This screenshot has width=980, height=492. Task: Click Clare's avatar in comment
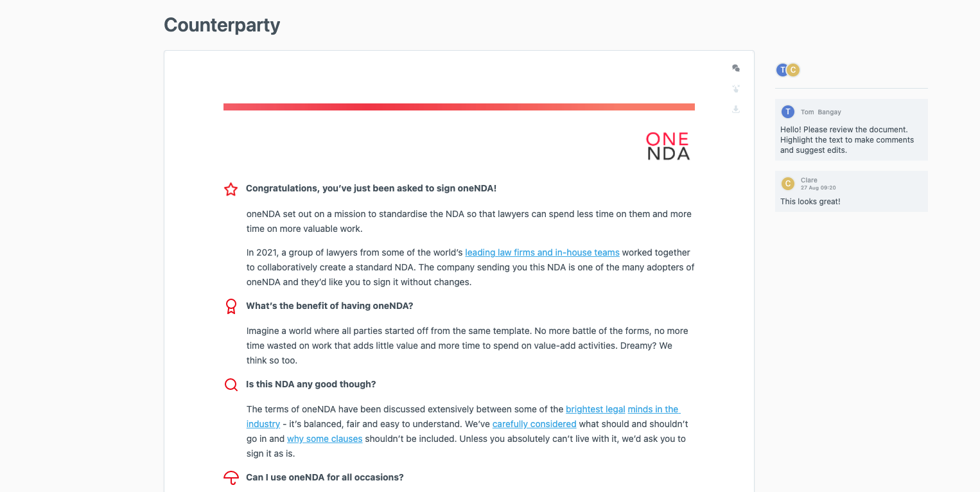[x=788, y=184]
